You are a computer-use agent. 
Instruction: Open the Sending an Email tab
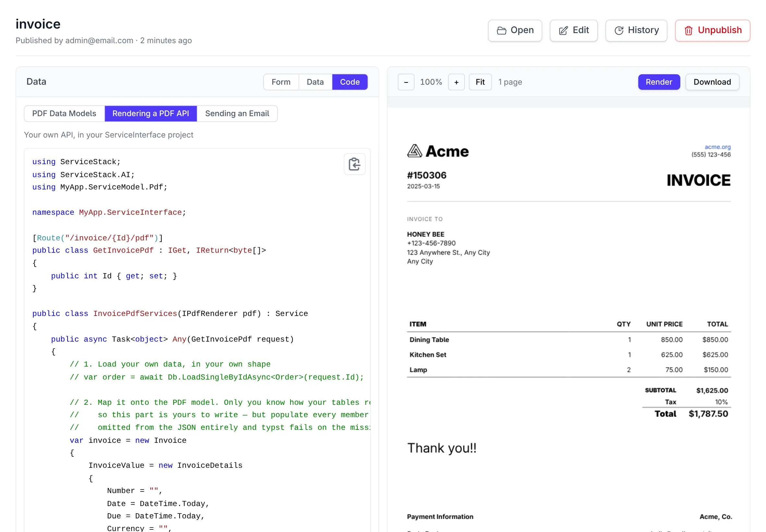tap(237, 113)
